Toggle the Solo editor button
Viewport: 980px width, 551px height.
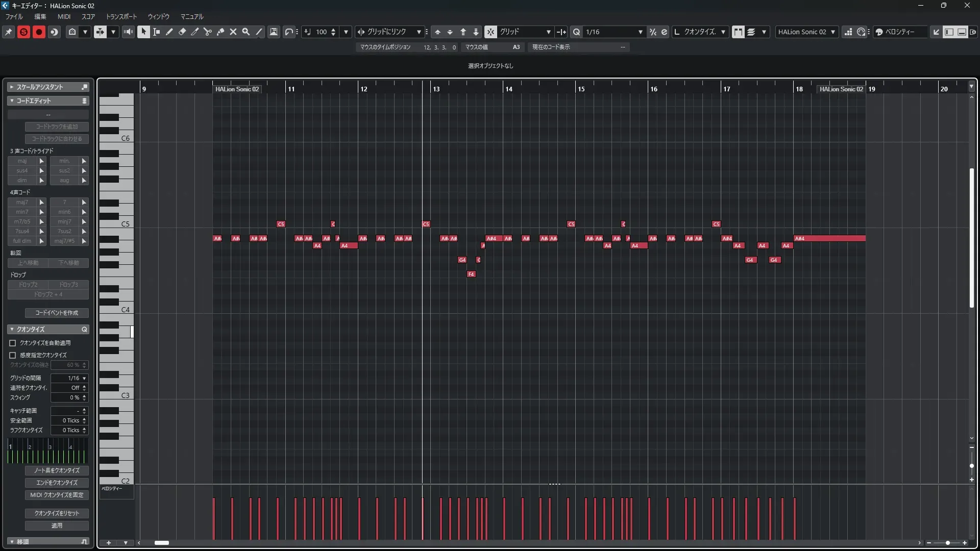pos(23,32)
